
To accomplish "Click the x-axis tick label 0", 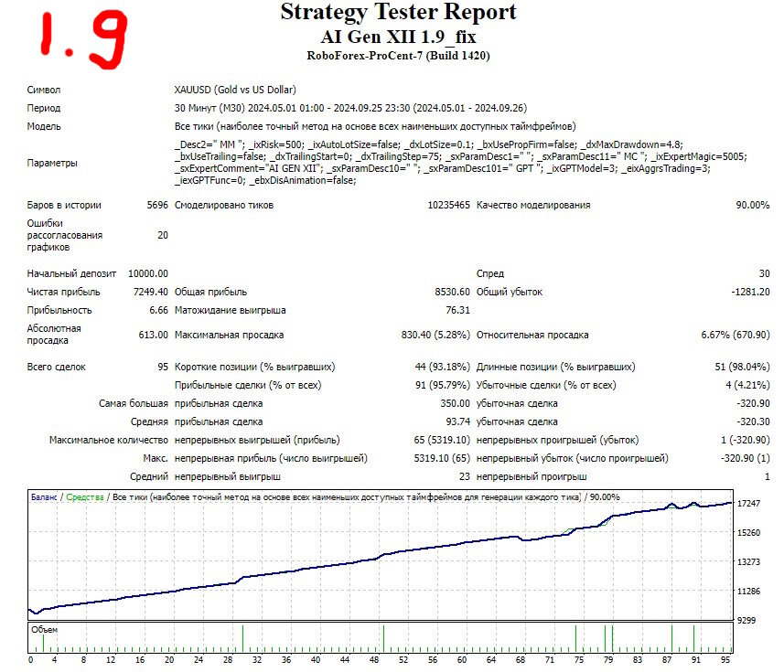I will point(31,660).
